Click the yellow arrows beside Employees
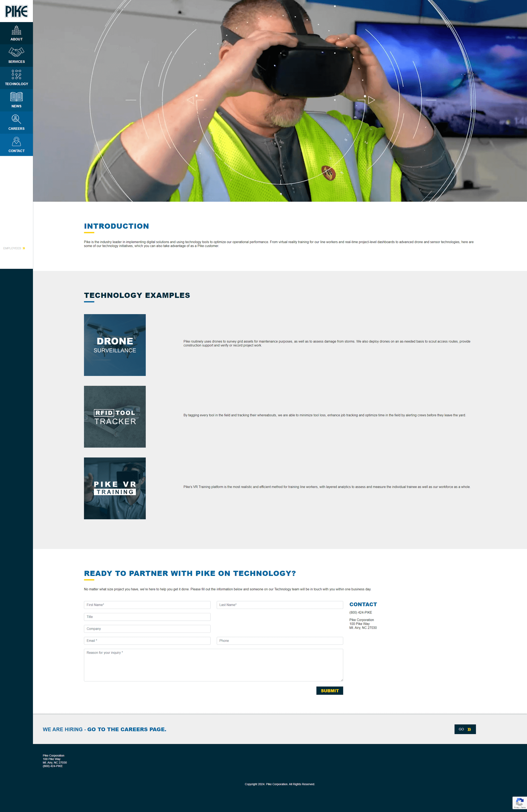The image size is (527, 812). 24,248
